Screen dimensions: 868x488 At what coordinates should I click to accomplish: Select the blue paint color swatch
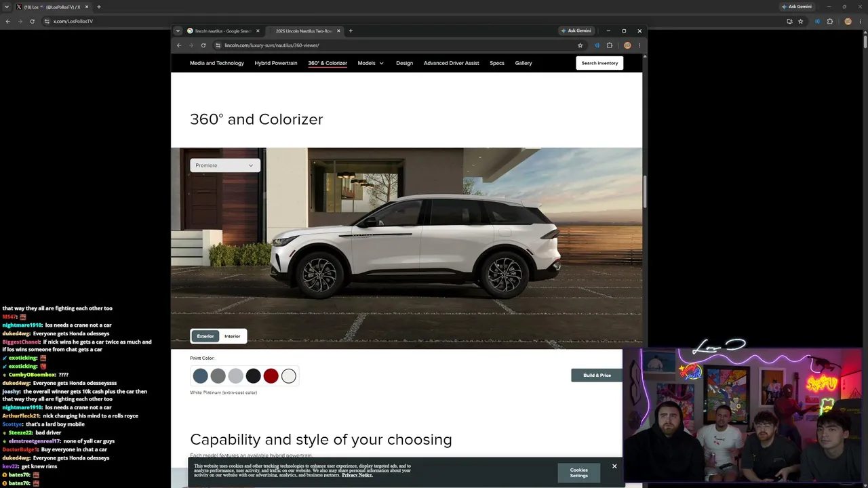[200, 375]
